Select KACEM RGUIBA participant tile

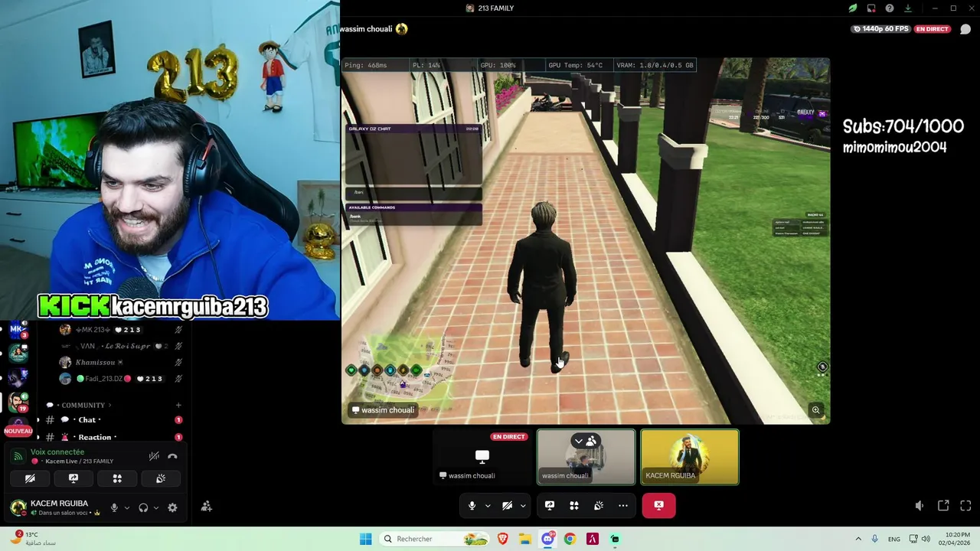click(690, 458)
